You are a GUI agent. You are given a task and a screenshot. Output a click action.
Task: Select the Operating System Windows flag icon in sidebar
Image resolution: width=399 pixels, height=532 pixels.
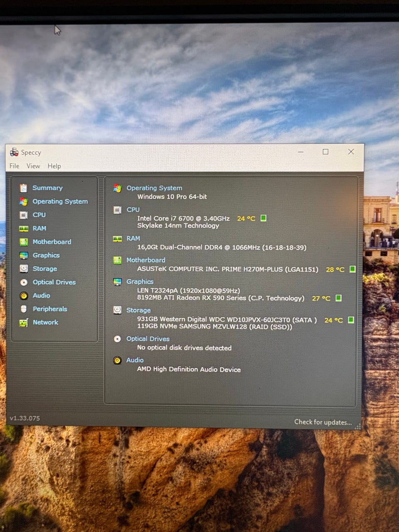(x=24, y=201)
